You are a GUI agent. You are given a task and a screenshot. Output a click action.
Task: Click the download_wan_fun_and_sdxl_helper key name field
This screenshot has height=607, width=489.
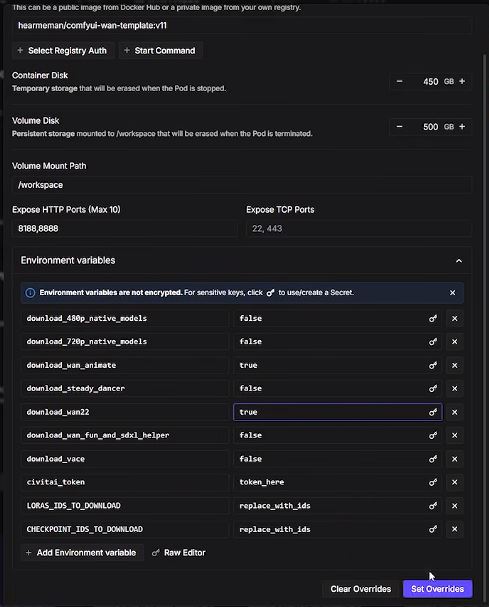click(x=125, y=436)
